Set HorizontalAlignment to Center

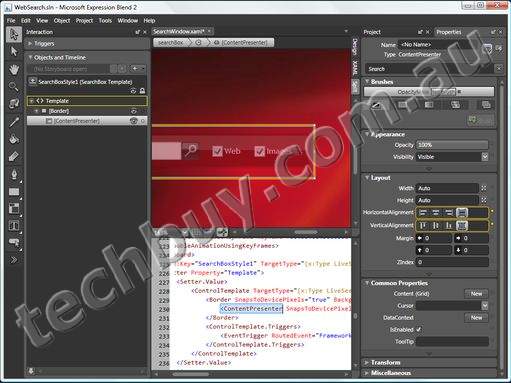click(436, 212)
